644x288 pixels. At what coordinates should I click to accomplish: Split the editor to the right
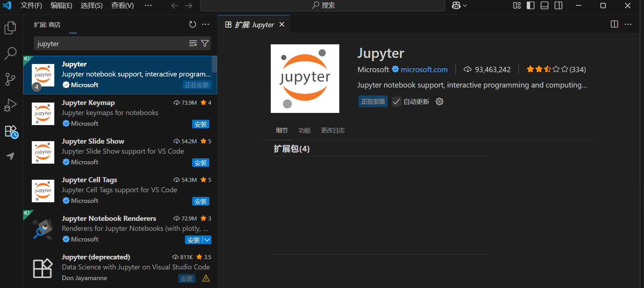point(614,24)
